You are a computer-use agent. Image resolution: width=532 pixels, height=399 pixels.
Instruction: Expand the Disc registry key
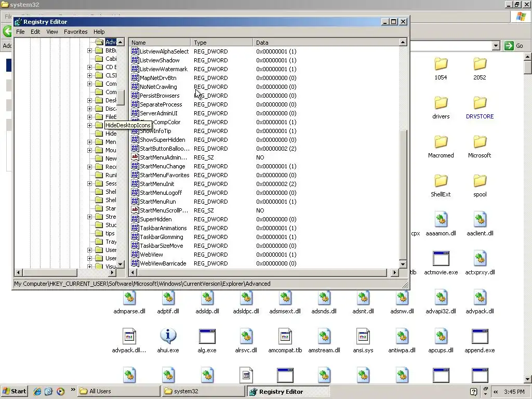coord(89,109)
